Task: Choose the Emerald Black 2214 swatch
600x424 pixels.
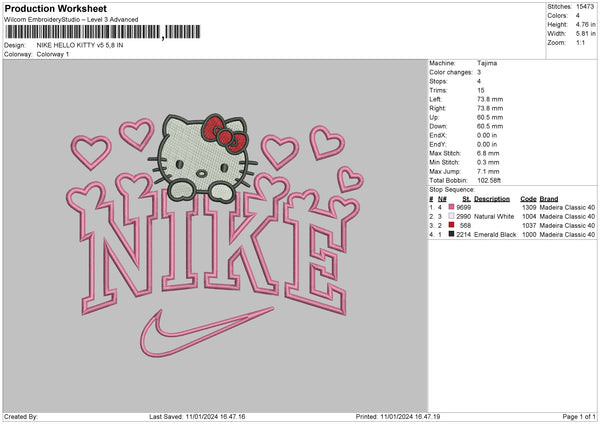Action: [x=452, y=234]
